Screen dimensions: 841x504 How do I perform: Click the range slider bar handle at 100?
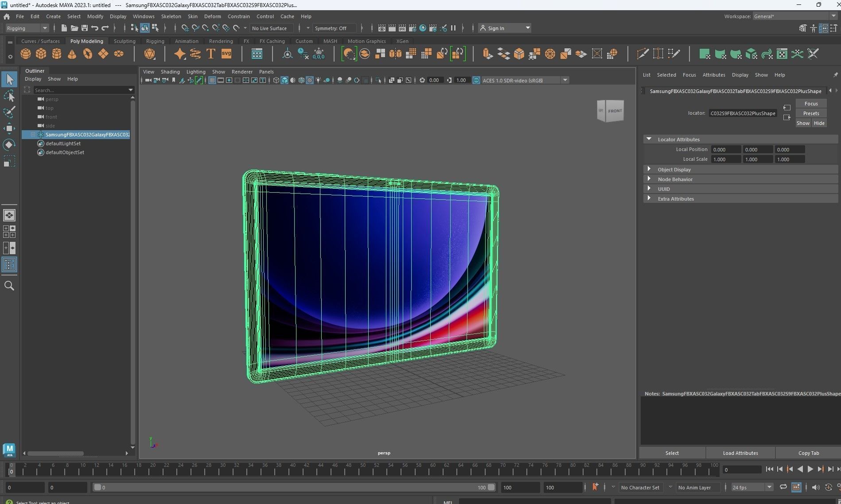pos(491,487)
